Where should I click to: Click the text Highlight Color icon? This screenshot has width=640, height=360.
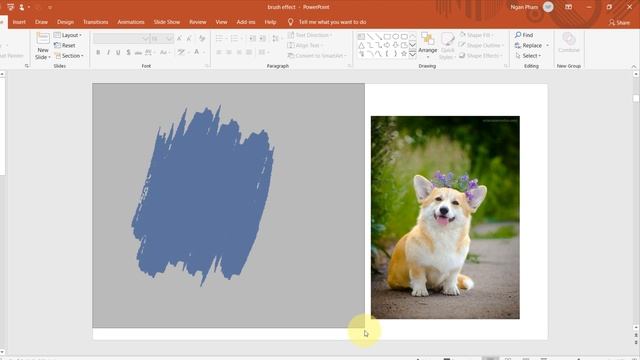[x=182, y=52]
